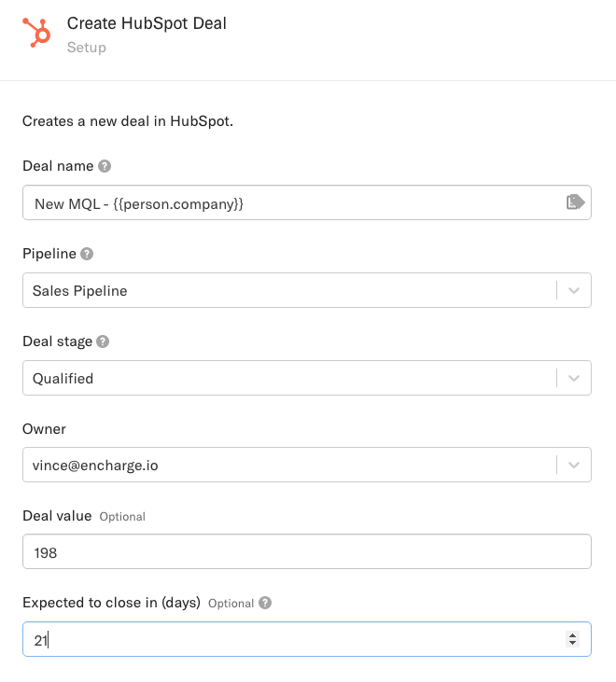
Task: Click the Deal stage help icon
Action: [103, 341]
